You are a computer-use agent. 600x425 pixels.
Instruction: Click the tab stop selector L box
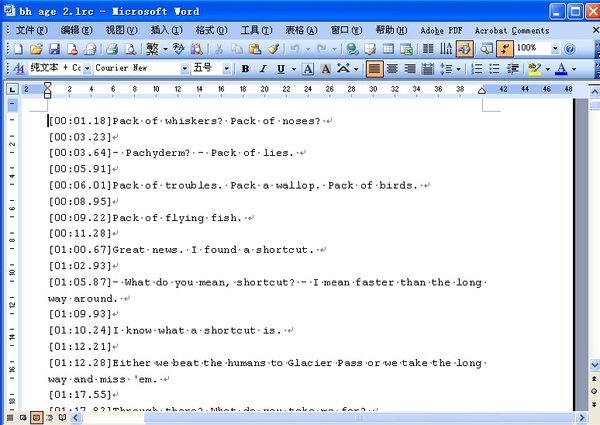(x=12, y=90)
